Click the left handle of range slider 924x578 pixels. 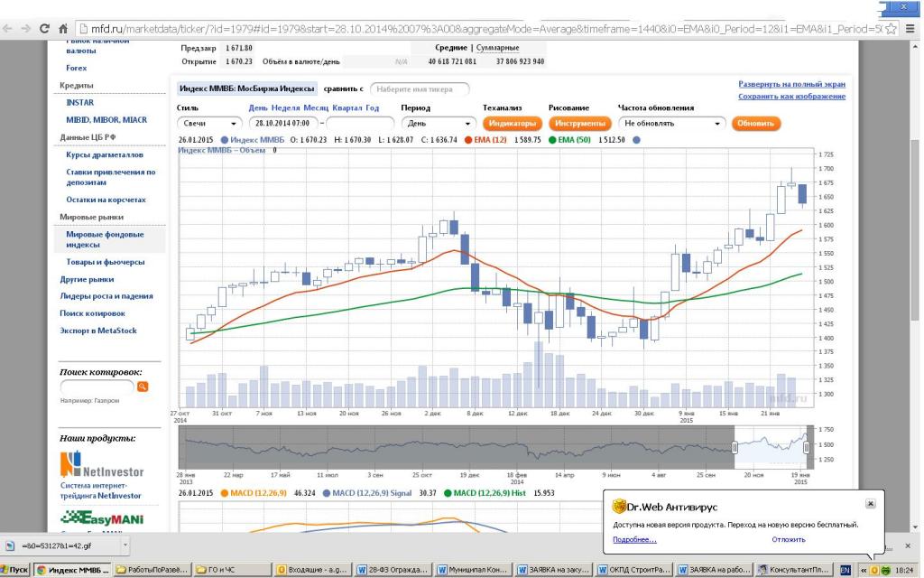[x=735, y=447]
